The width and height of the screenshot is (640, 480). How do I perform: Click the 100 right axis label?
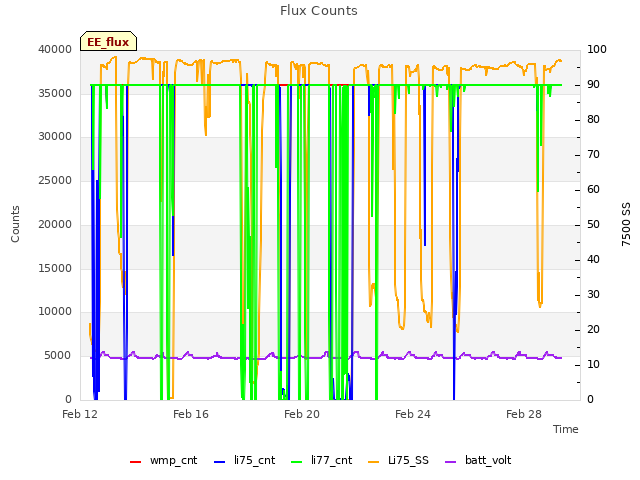(597, 49)
